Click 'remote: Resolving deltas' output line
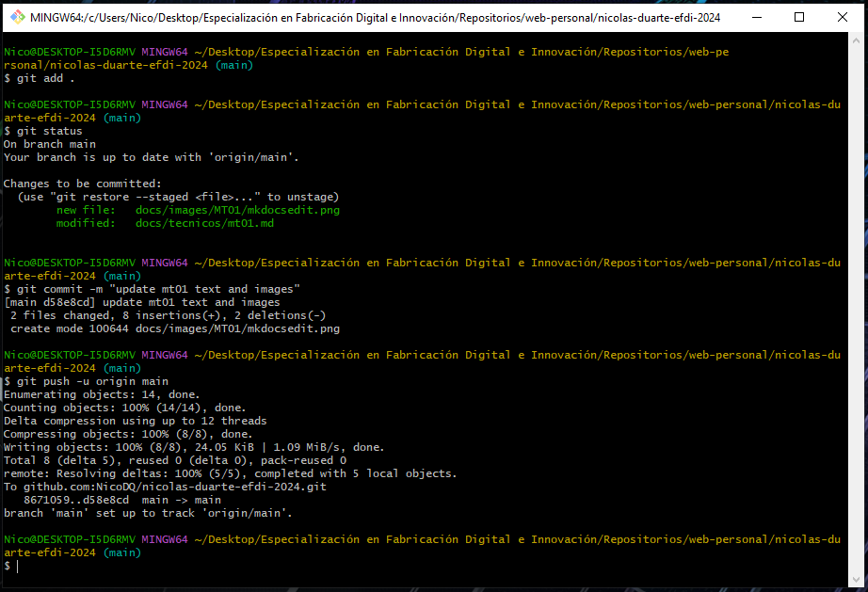Image resolution: width=868 pixels, height=592 pixels. [231, 474]
